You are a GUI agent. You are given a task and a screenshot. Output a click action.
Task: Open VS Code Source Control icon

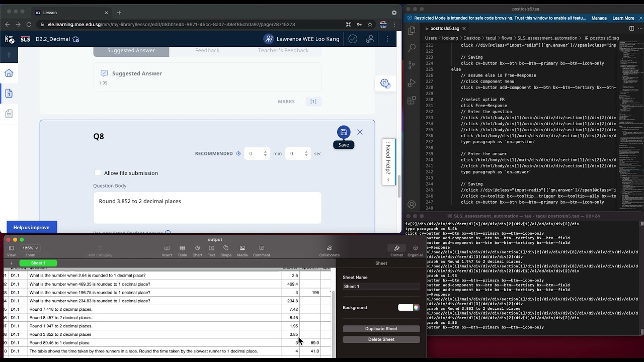click(412, 65)
